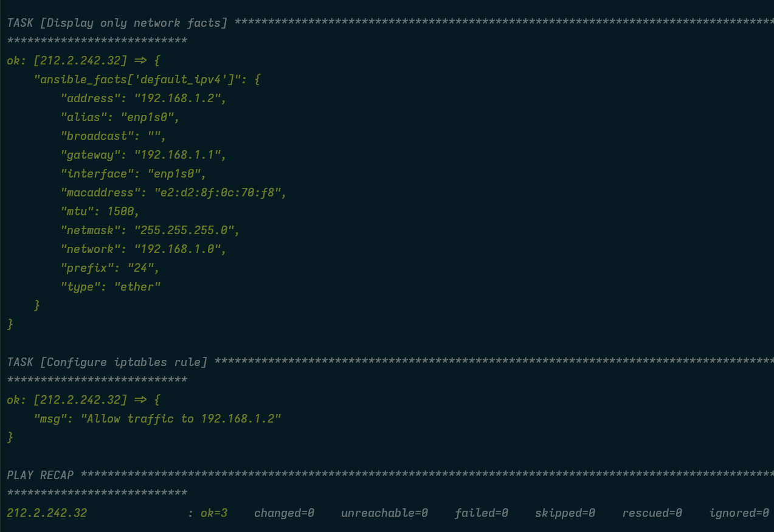Click the netmask value 255.255.255.0
Screen dimensions: 774x532
point(187,230)
